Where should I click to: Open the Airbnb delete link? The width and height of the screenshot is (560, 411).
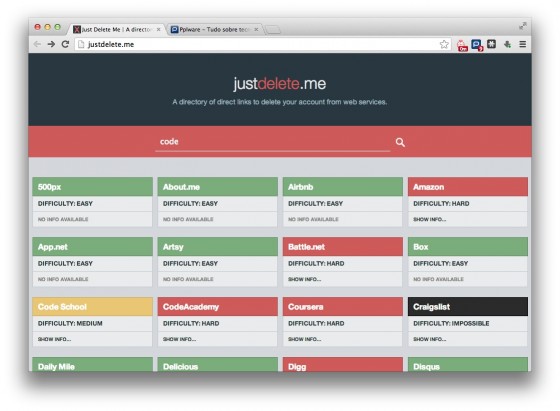[x=342, y=187]
